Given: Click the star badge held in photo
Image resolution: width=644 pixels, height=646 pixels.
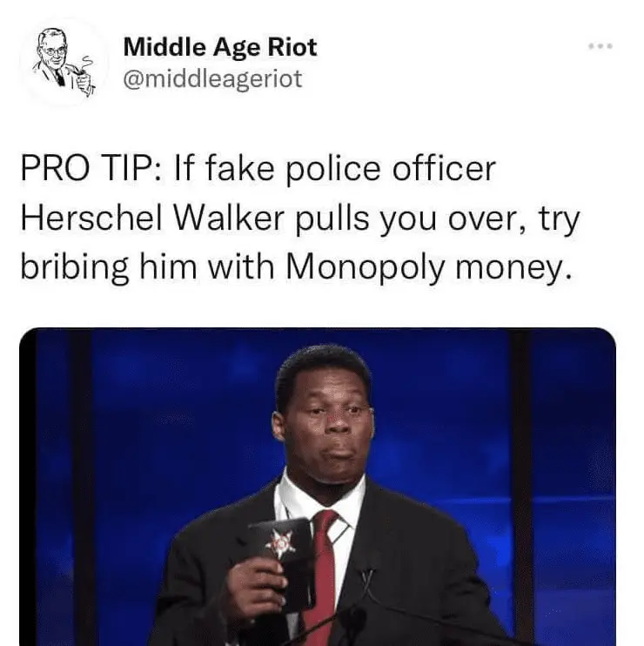Looking at the screenshot, I should (x=283, y=542).
